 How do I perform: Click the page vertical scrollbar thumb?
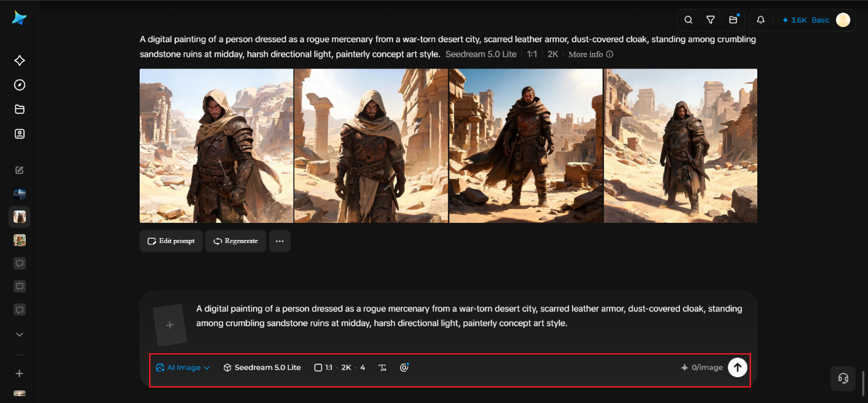point(864,383)
